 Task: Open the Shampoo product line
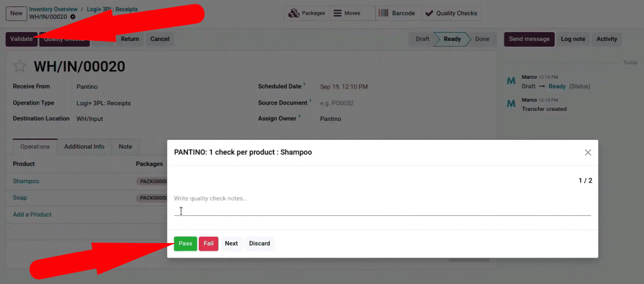tap(26, 181)
